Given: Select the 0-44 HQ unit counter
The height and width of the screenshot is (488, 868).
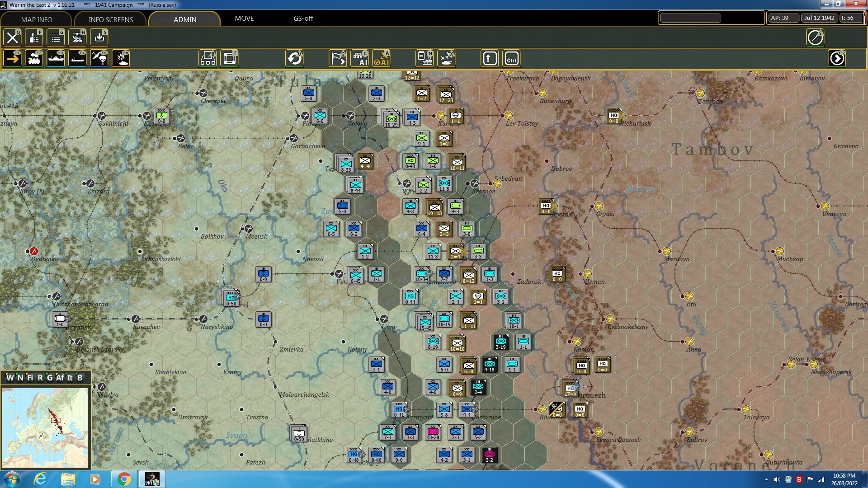Looking at the screenshot, I should (x=410, y=296).
